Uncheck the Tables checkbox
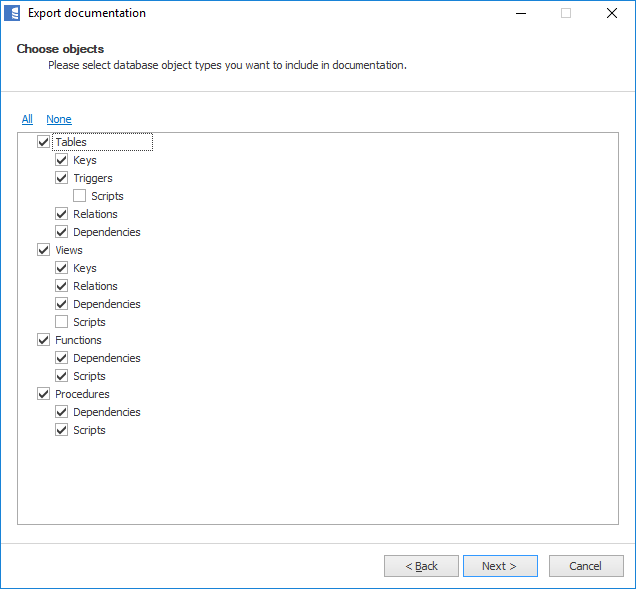 point(43,142)
